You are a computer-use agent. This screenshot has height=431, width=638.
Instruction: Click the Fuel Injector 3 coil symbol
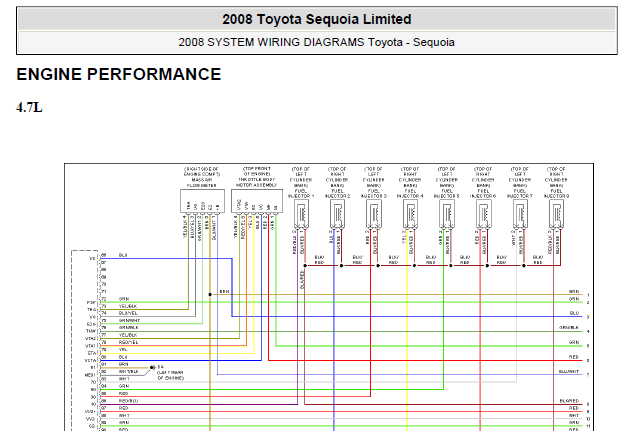(x=374, y=214)
